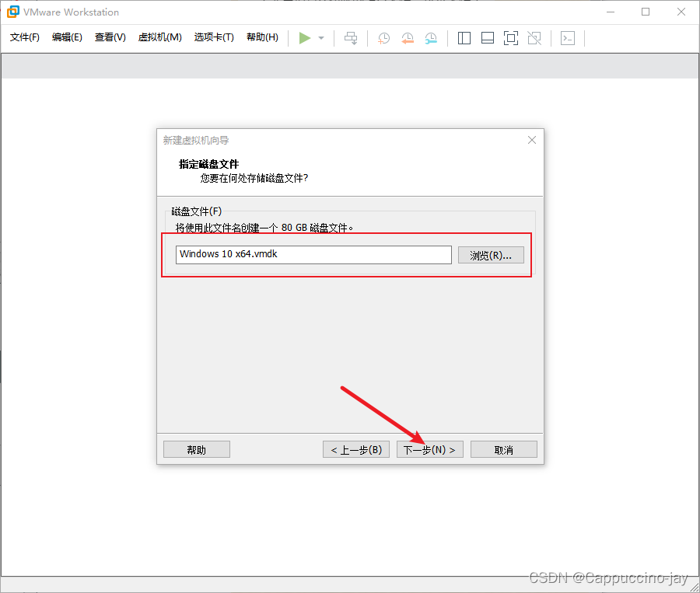Click the green Power On play icon
This screenshot has width=700, height=593.
(x=305, y=38)
